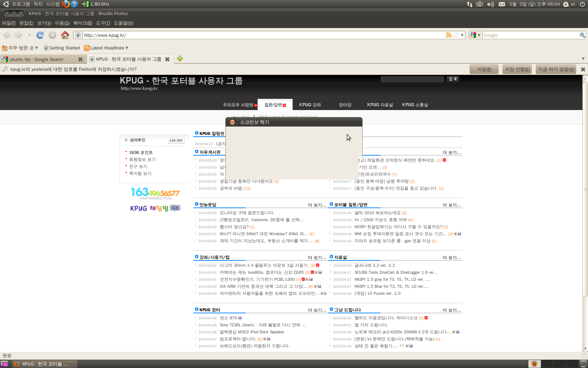Expand the 자주 방문 순 bookmarks folder

point(20,48)
